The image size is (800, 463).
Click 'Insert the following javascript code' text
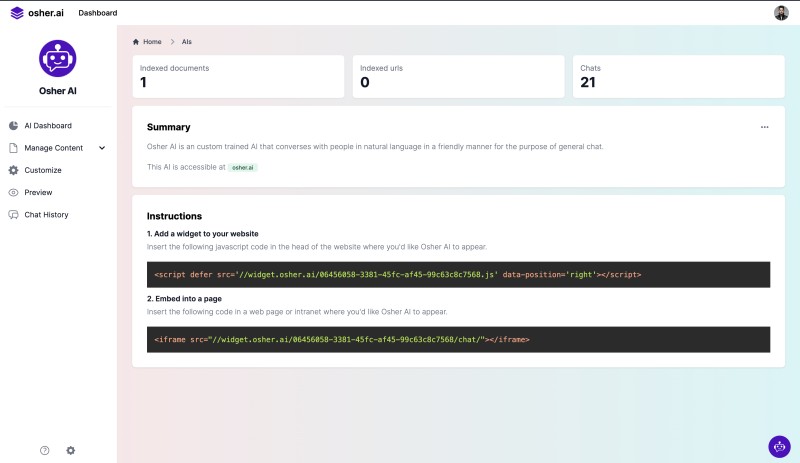click(317, 247)
